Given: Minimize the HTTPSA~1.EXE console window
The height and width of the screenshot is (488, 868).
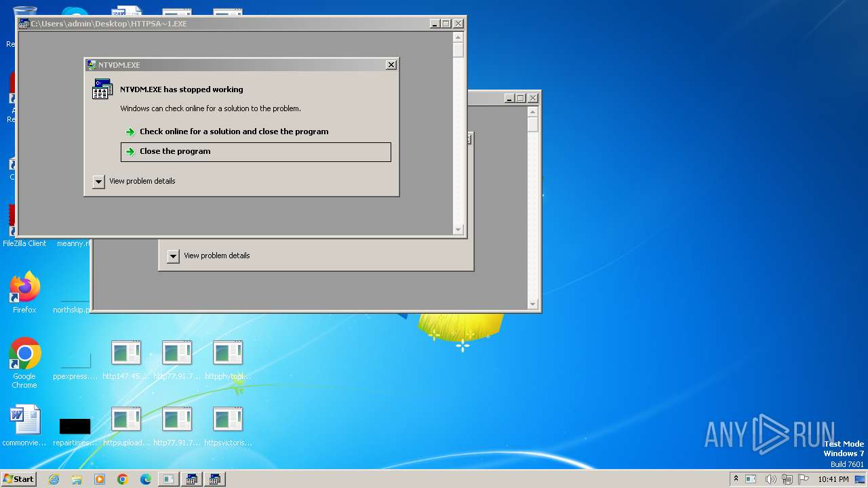Looking at the screenshot, I should click(x=435, y=24).
